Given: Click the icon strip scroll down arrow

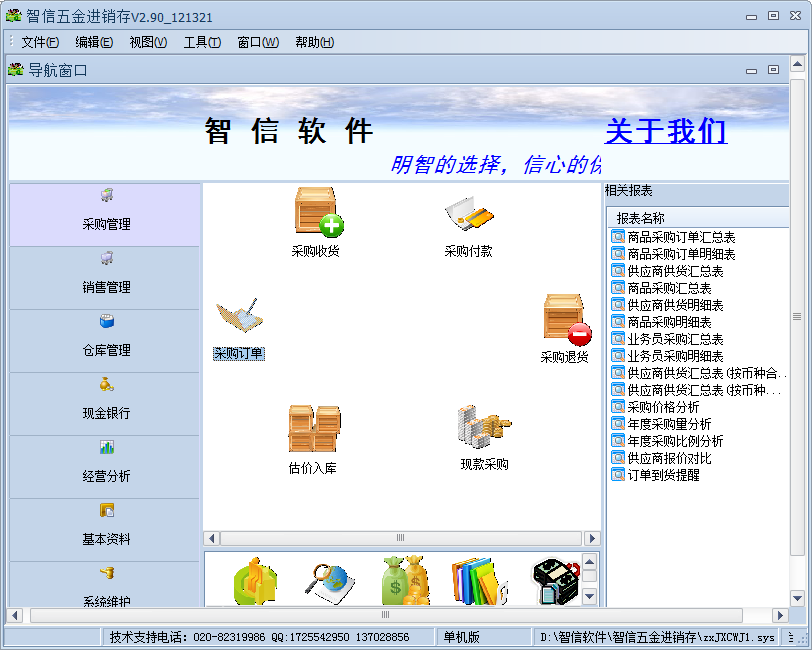Looking at the screenshot, I should tap(590, 596).
